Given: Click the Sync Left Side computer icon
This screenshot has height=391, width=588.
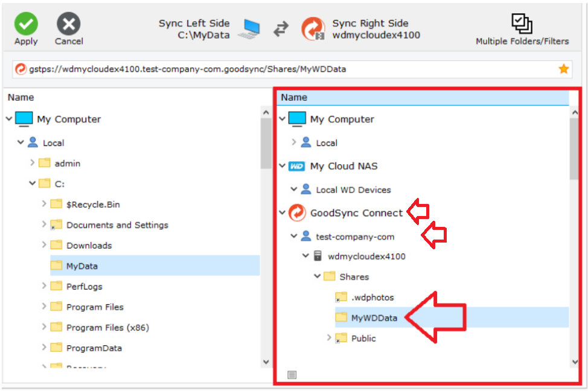Looking at the screenshot, I should 250,29.
